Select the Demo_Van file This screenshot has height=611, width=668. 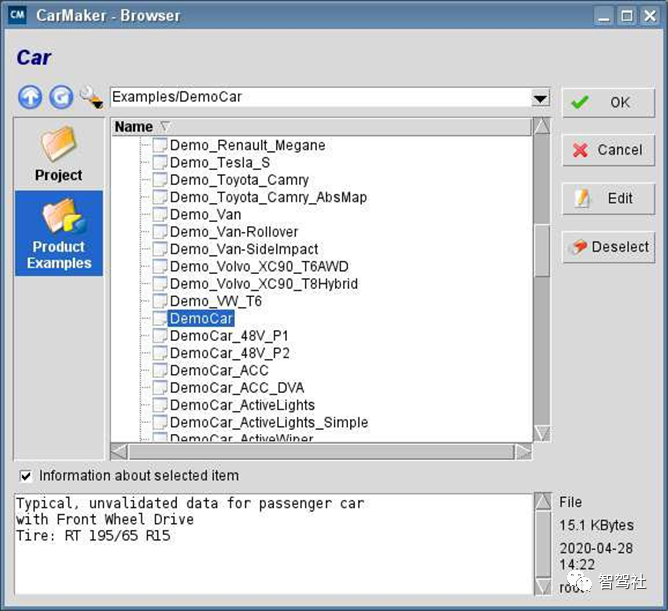pos(205,215)
